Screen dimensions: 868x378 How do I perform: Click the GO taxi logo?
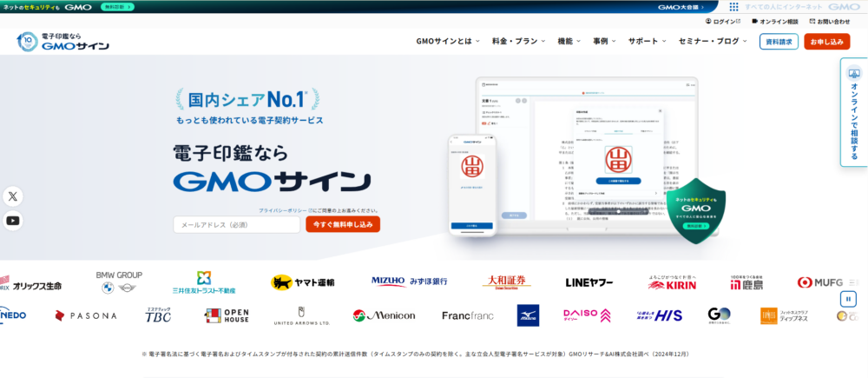(x=719, y=315)
